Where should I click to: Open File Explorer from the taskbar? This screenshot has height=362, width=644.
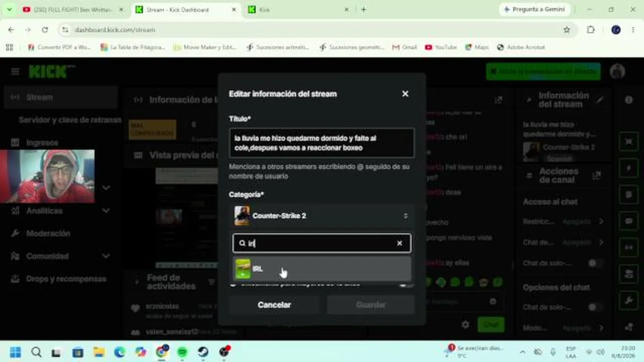pyautogui.click(x=99, y=352)
